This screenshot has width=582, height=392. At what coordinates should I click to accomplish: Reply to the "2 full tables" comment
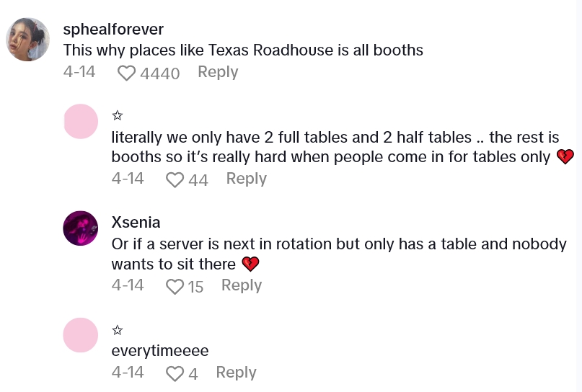click(x=246, y=179)
